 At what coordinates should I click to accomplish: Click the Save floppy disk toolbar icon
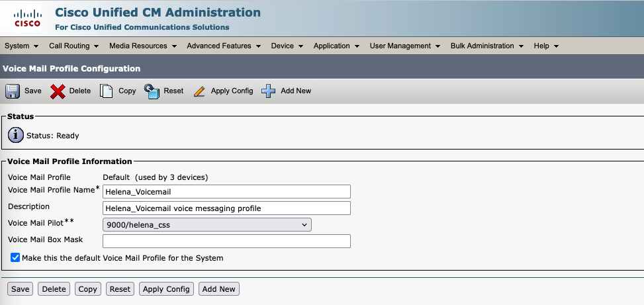pos(13,91)
